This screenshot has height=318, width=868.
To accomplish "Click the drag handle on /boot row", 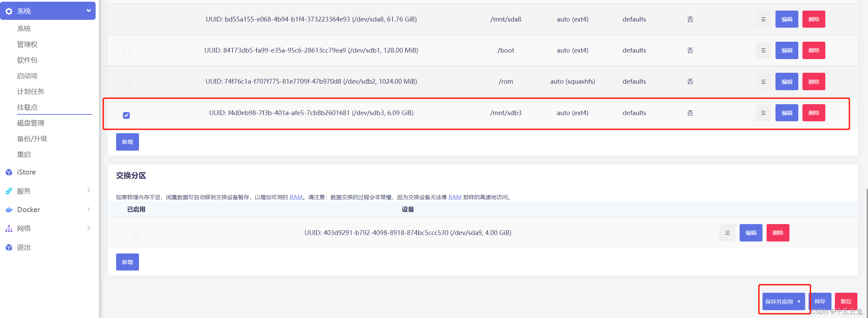I will click(763, 50).
